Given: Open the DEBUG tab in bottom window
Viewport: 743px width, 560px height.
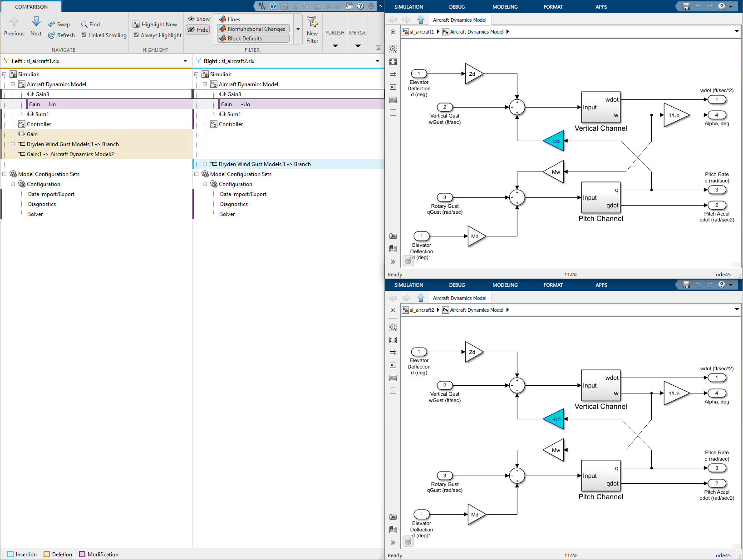Looking at the screenshot, I should 457,285.
